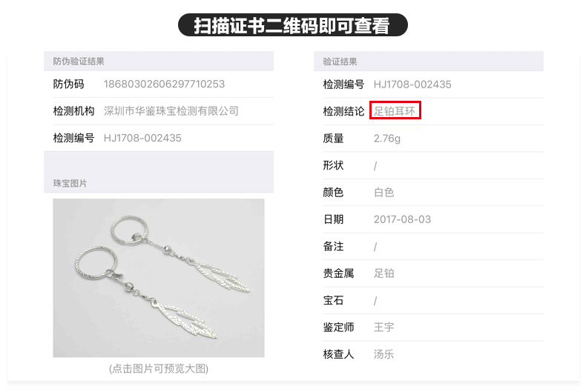Click the earring jewelry thumbnail image
This screenshot has height=392, width=586.
coord(159,278)
